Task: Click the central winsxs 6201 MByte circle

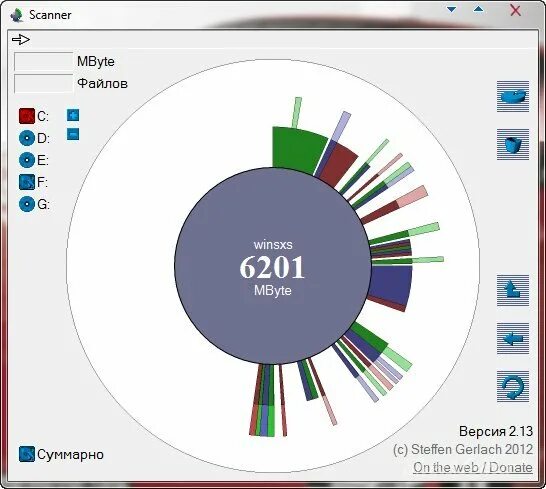Action: point(273,266)
